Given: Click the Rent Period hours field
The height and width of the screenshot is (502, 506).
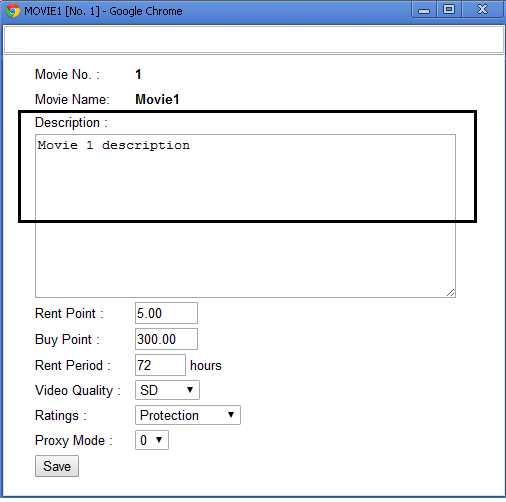Looking at the screenshot, I should pyautogui.click(x=160, y=365).
